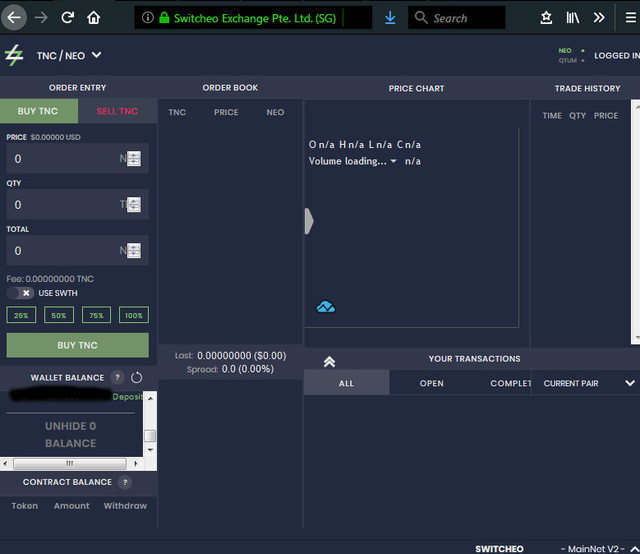Open TNC / NEO pair dropdown

click(x=69, y=56)
